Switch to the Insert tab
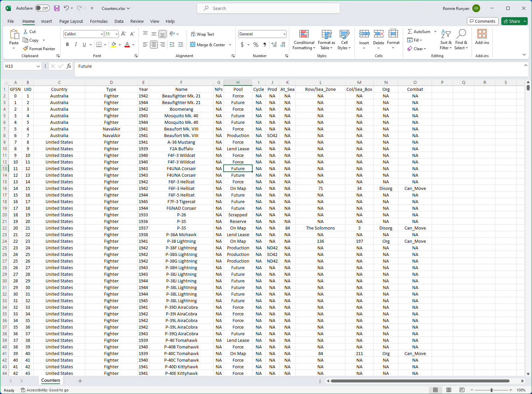Image resolution: width=532 pixels, height=394 pixels. 46,21
